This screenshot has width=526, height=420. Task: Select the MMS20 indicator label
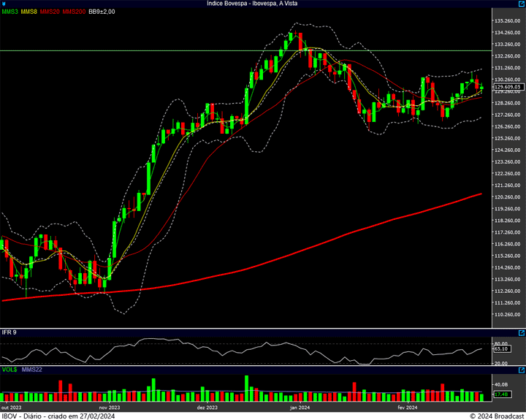(51, 12)
